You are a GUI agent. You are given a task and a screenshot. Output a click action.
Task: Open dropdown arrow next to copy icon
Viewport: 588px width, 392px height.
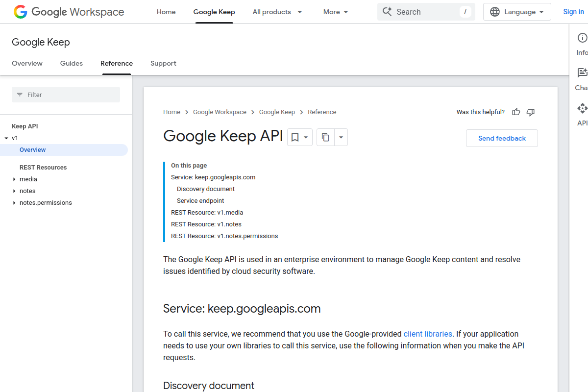coord(341,138)
